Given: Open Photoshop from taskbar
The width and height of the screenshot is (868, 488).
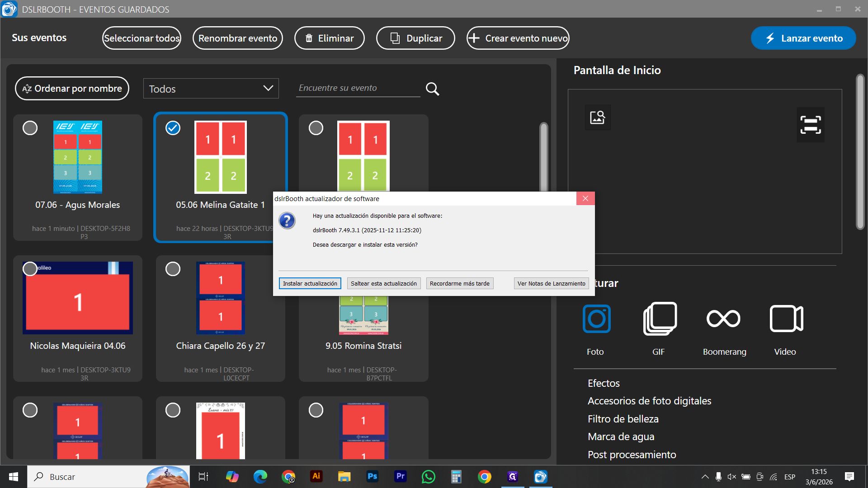Looking at the screenshot, I should (373, 476).
